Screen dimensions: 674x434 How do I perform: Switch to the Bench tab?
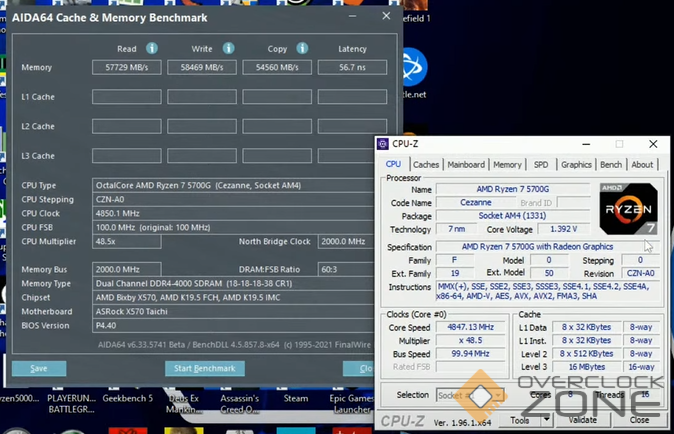pyautogui.click(x=611, y=165)
